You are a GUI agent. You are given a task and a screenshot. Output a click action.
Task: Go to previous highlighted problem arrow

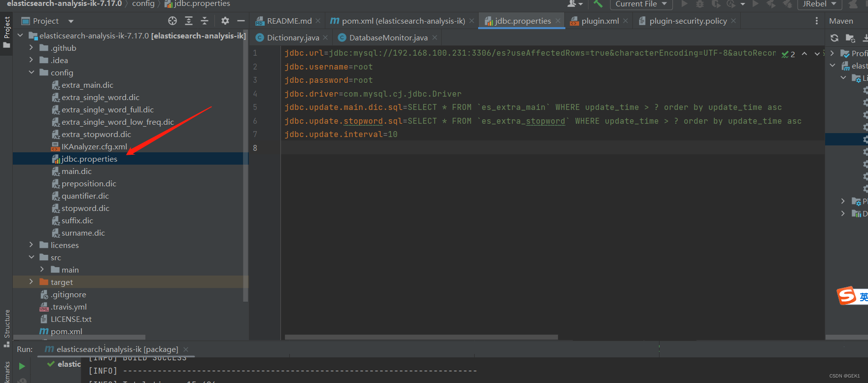pyautogui.click(x=804, y=54)
